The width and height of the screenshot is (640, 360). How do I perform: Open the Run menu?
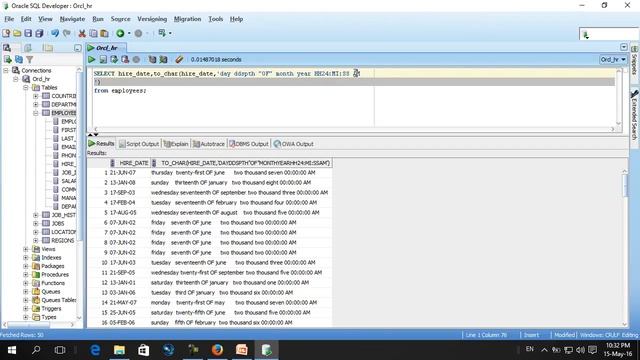(x=98, y=19)
